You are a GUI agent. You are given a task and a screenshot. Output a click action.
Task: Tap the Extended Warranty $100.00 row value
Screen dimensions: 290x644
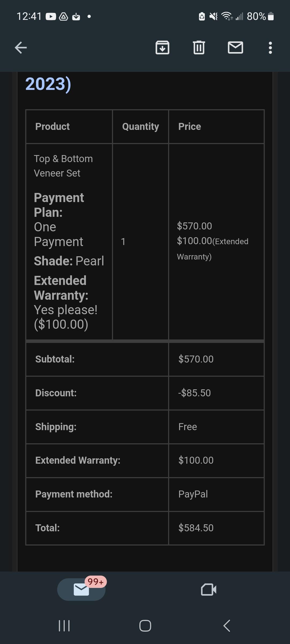196,460
